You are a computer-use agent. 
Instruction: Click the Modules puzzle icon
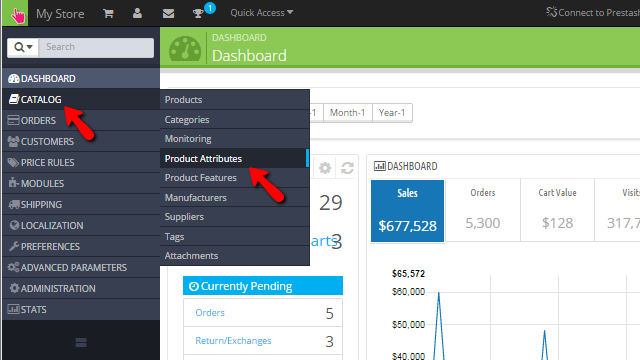(x=13, y=182)
